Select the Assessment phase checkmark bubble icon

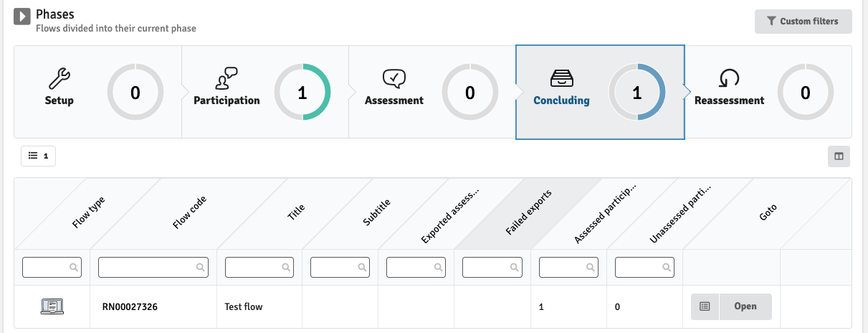[x=394, y=77]
